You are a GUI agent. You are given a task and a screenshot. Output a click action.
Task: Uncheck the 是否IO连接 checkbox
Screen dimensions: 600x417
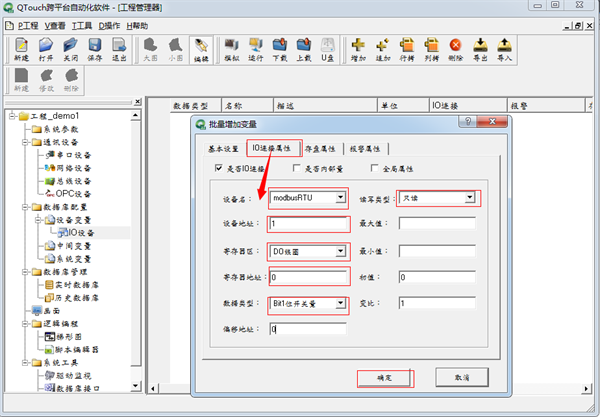tap(221, 168)
